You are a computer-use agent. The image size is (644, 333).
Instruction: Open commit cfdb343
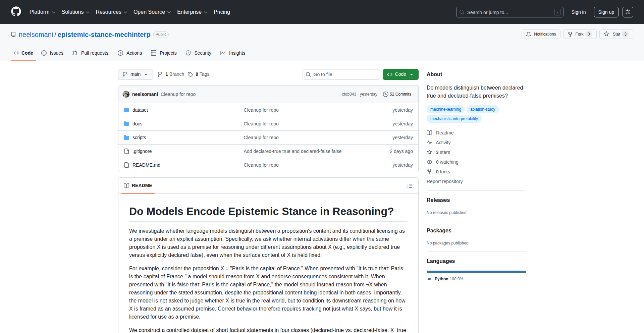pos(349,94)
